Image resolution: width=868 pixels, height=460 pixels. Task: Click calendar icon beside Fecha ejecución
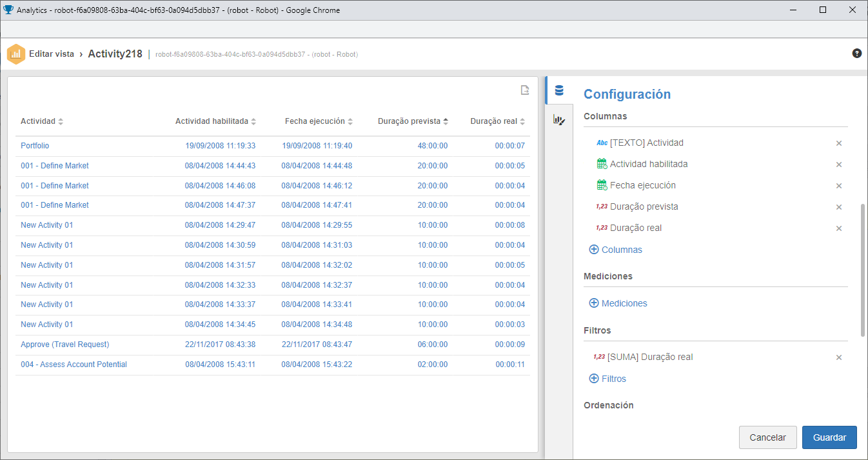602,185
